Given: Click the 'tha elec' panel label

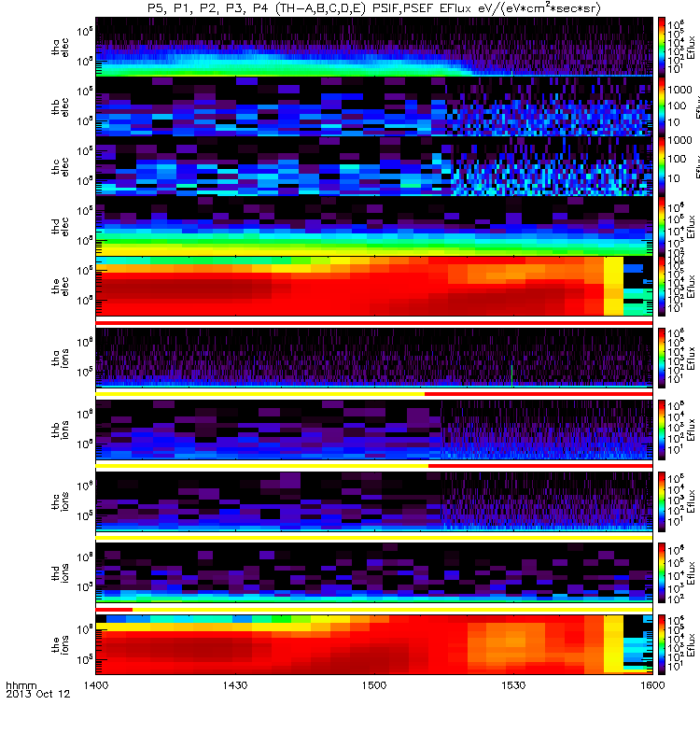Looking at the screenshot, I should click(60, 48).
